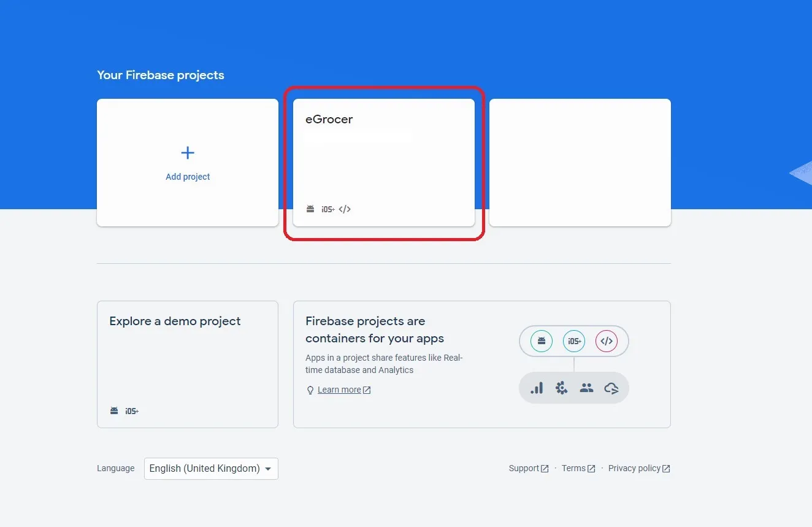Click the pinwheel extensions icon in the diagram

[561, 388]
